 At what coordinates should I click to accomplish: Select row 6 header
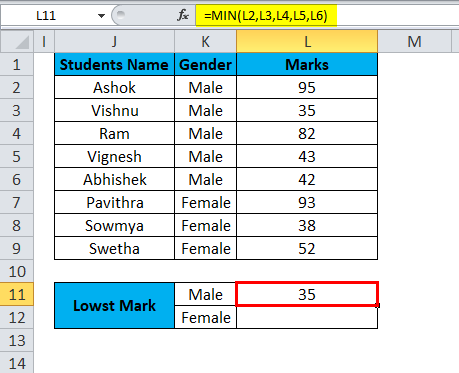(x=17, y=179)
